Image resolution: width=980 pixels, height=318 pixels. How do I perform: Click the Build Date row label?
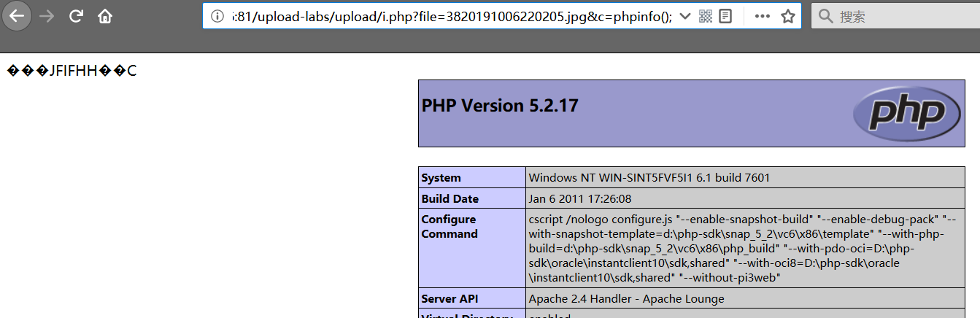click(450, 198)
